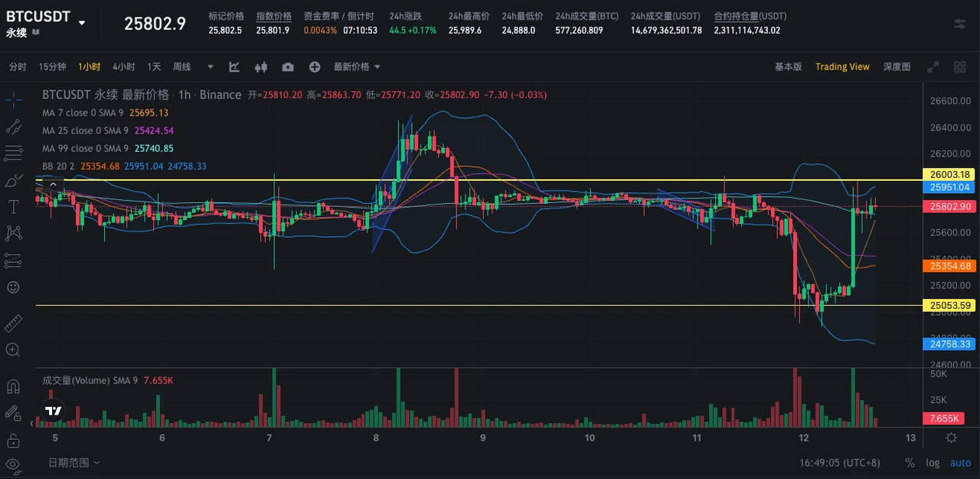Select the chart patterns tool

[x=13, y=234]
